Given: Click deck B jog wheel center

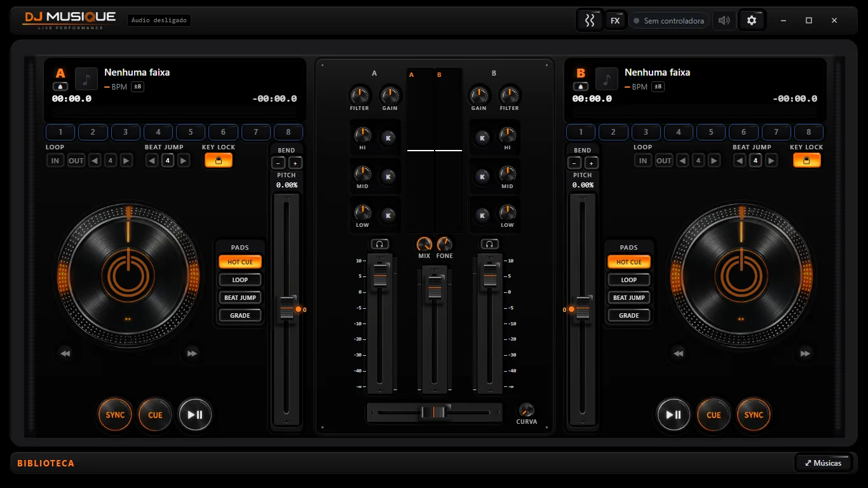Looking at the screenshot, I should pos(741,275).
